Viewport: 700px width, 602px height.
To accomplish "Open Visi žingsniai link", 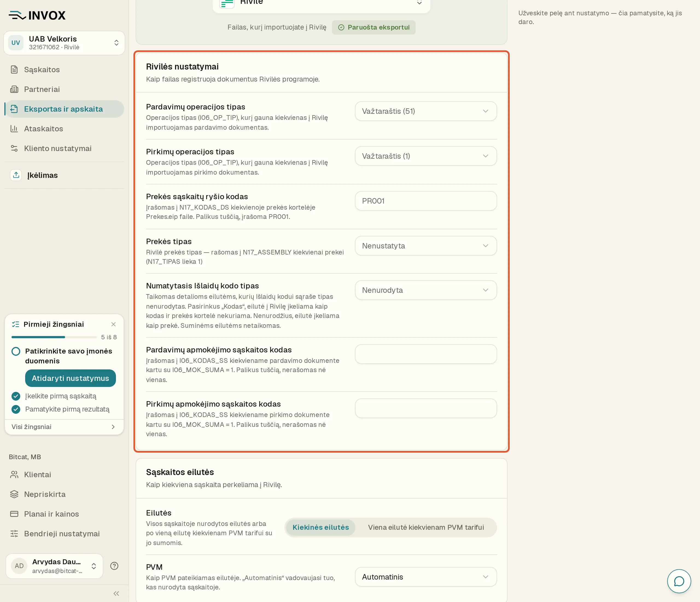I will pos(64,427).
